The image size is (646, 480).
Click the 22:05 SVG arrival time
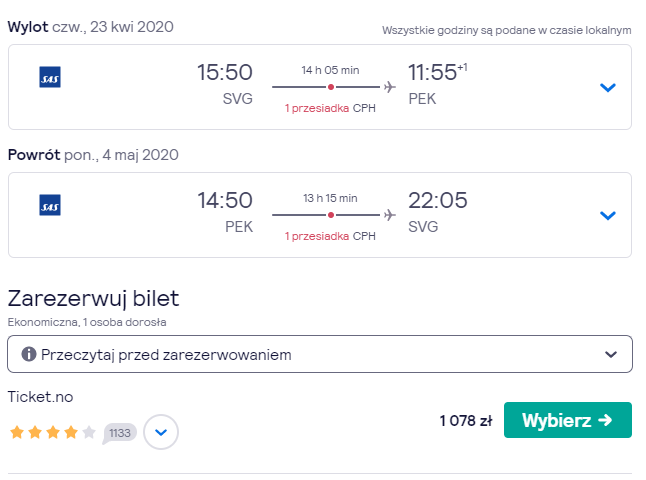(438, 200)
